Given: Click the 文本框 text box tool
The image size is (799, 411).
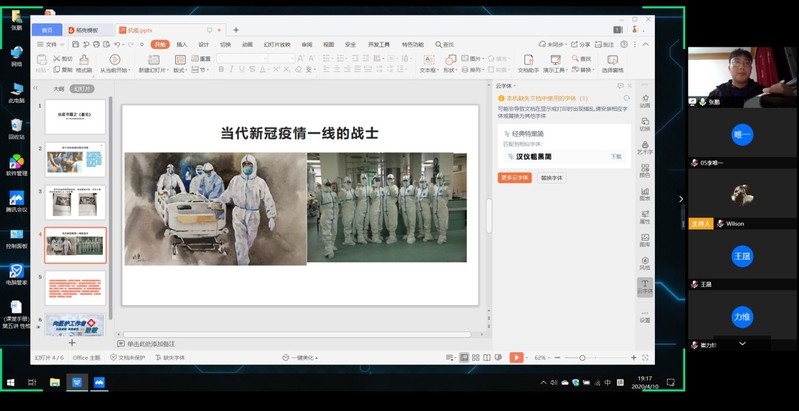Looking at the screenshot, I should [427, 61].
